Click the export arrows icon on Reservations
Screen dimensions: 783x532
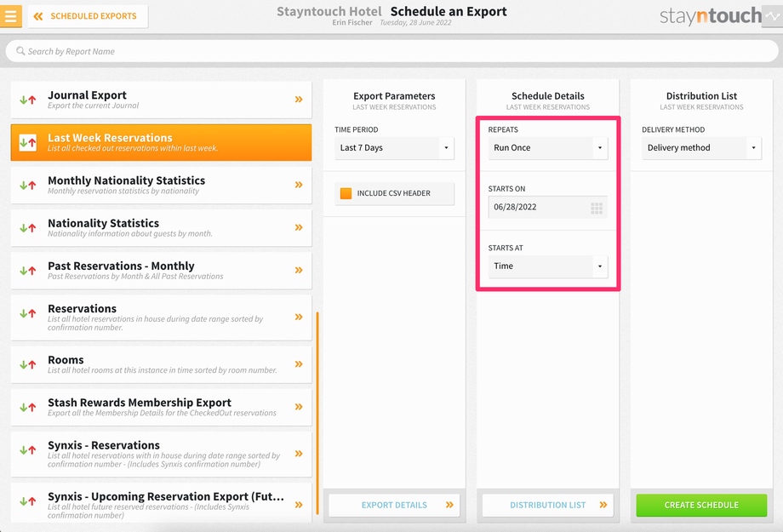(x=28, y=314)
